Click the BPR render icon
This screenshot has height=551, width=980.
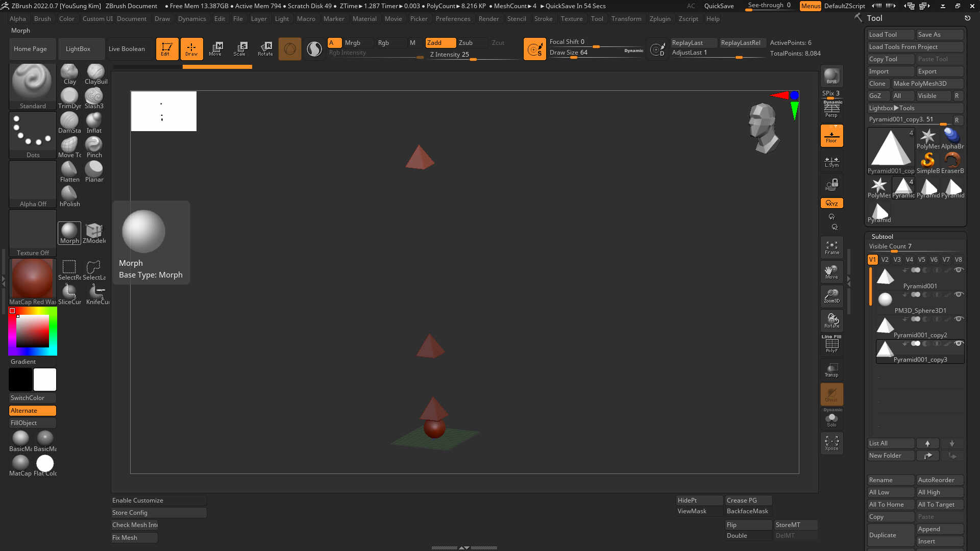pyautogui.click(x=831, y=76)
